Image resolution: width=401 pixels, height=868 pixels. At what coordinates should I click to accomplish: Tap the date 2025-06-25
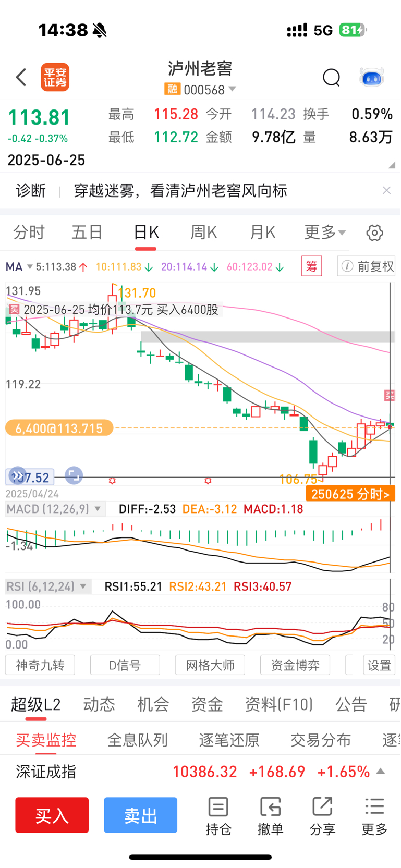pyautogui.click(x=46, y=160)
